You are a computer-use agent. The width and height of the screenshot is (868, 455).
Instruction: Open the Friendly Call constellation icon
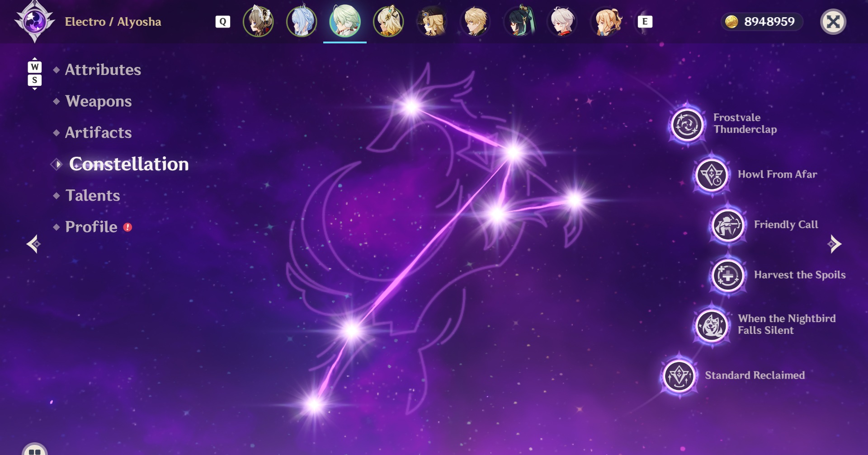click(x=728, y=225)
